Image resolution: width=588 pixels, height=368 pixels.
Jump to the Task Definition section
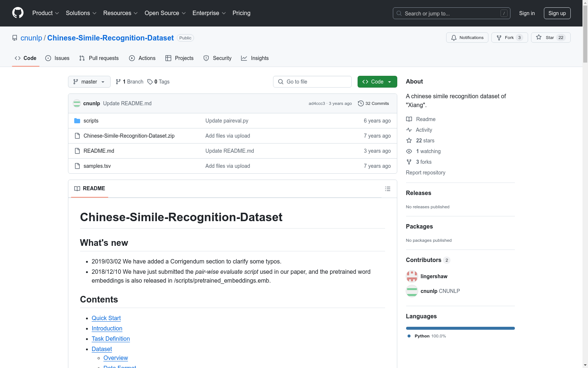111,339
